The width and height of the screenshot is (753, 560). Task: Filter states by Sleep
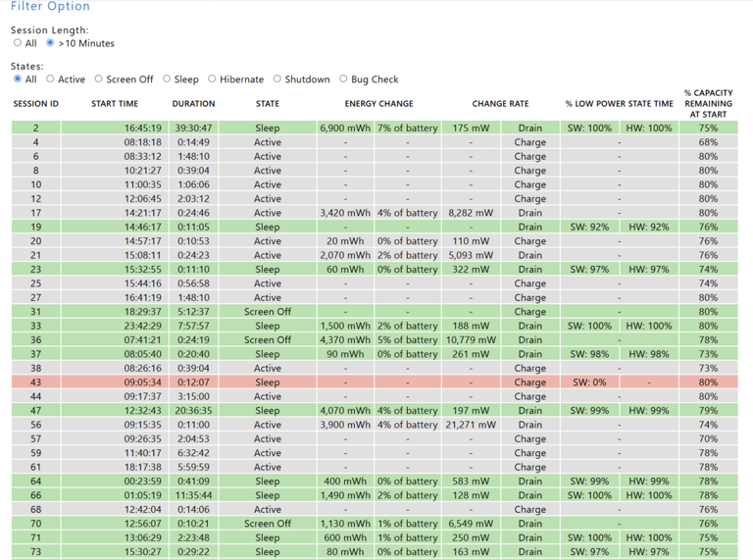point(167,78)
